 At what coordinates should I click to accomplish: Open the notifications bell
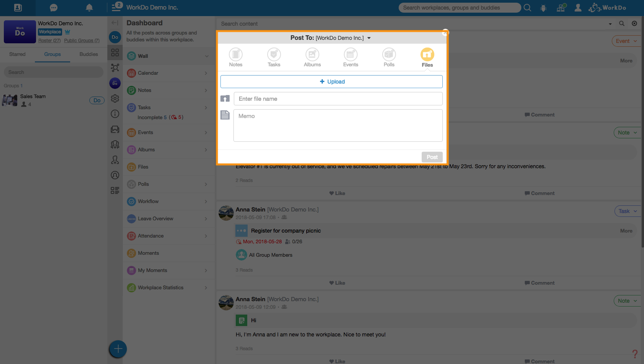(89, 8)
